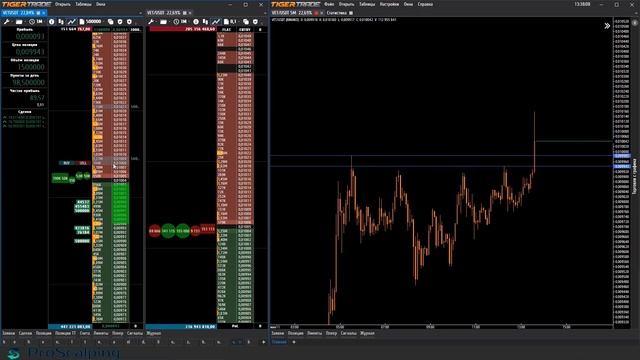Open the Журнал bottom tab in right window
640x360 pixels.
pos(367,333)
